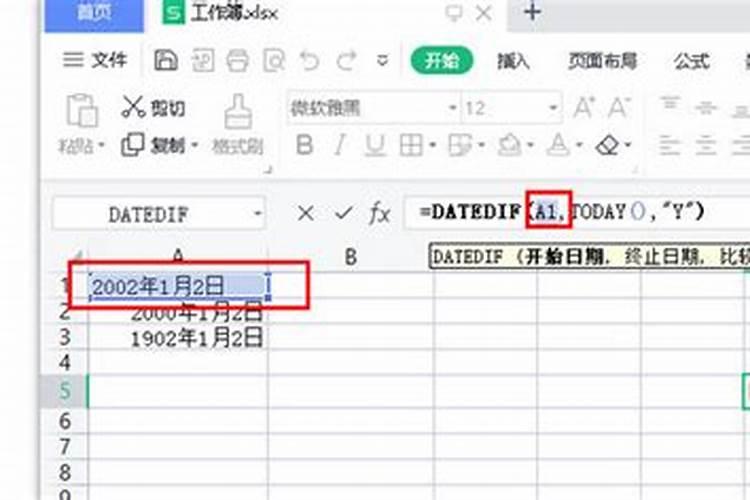The height and width of the screenshot is (500, 750).
Task: Click the paste clipboard icon
Action: 82,111
